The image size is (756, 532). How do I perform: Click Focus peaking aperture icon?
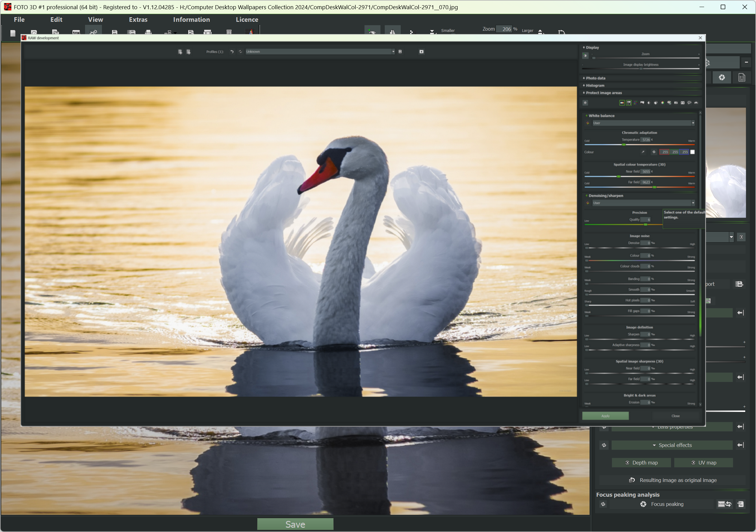[643, 504]
